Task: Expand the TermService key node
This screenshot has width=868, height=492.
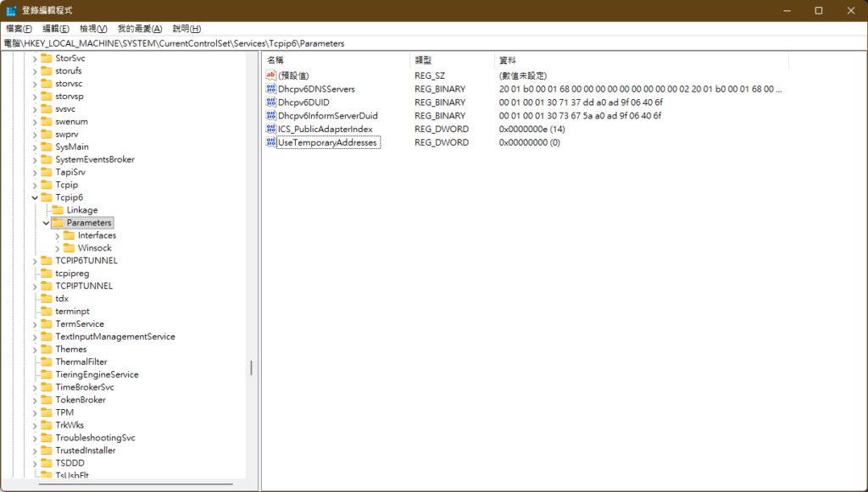Action: click(35, 324)
